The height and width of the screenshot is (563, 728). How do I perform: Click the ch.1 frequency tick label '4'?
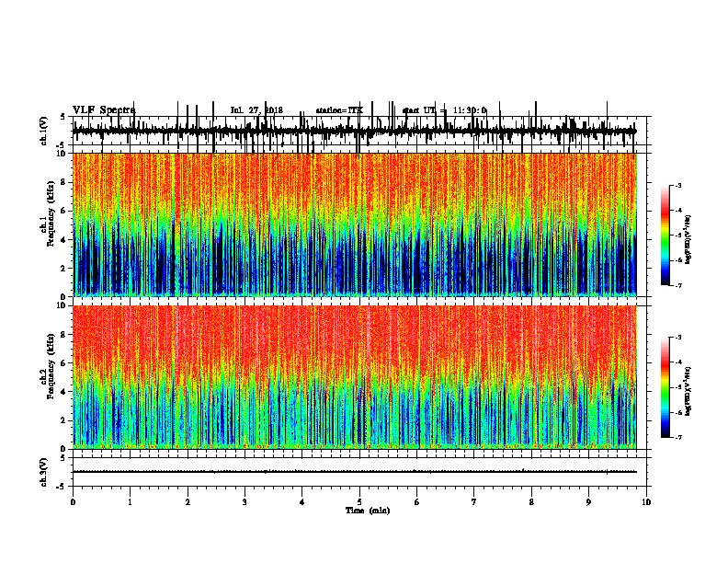pos(64,240)
